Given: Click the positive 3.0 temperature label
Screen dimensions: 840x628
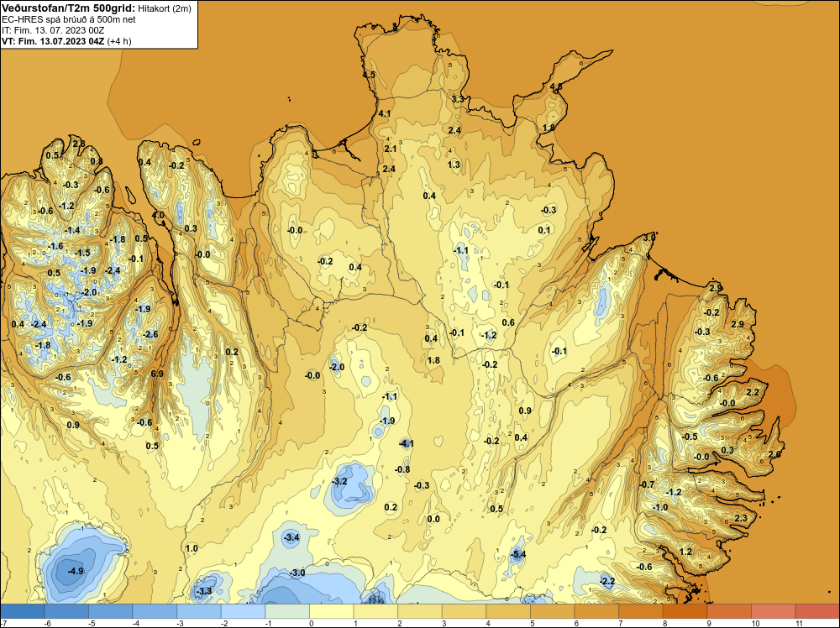Looking at the screenshot, I should (649, 237).
